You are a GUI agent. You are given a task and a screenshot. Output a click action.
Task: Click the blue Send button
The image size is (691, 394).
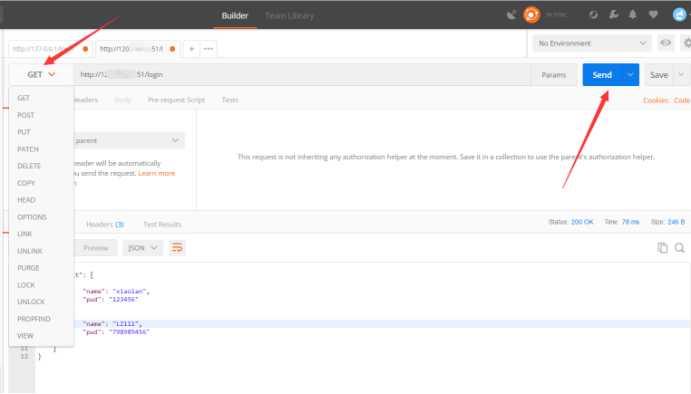tap(602, 75)
